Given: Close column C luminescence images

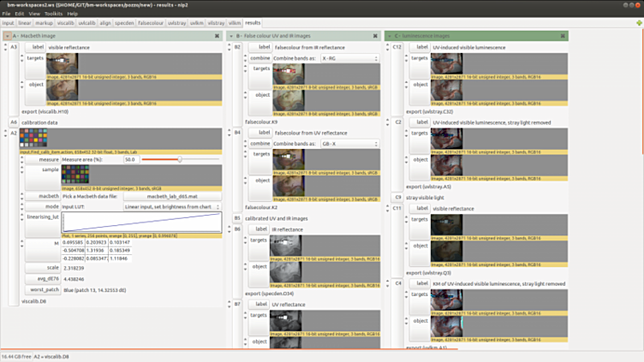Looking at the screenshot, I should click(x=562, y=36).
